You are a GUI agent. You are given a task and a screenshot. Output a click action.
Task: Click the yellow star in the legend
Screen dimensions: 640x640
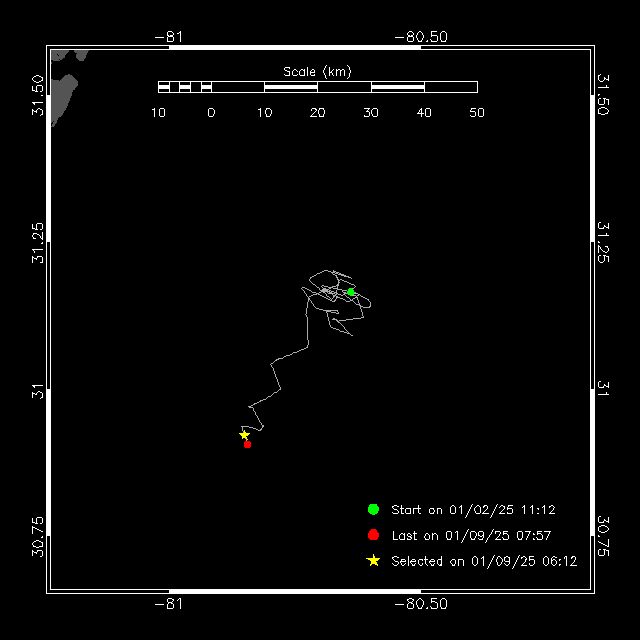coord(373,561)
